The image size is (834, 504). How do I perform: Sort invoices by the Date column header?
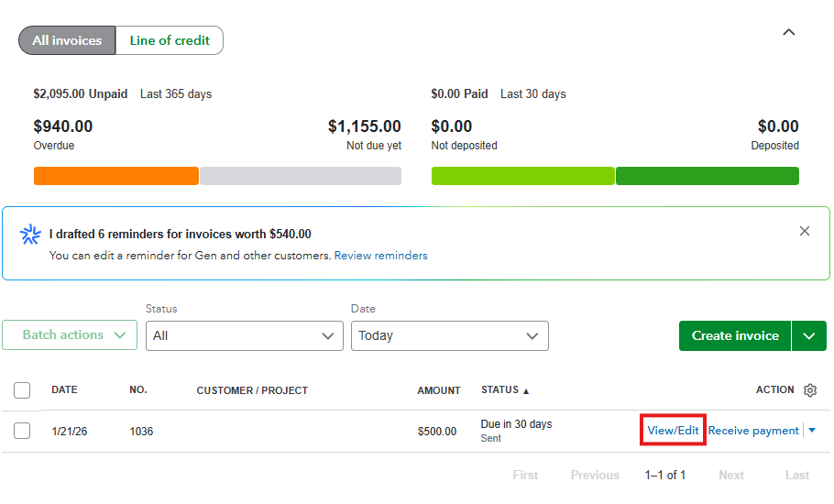(64, 390)
